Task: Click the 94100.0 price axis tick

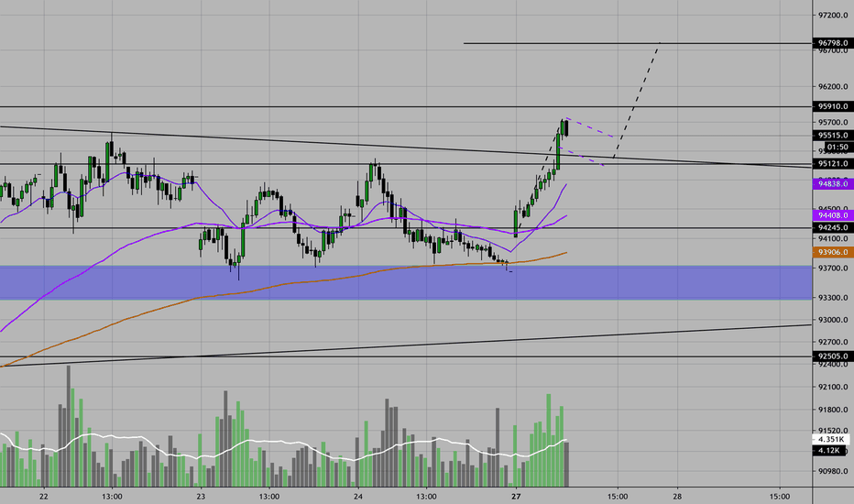Action: pos(833,238)
